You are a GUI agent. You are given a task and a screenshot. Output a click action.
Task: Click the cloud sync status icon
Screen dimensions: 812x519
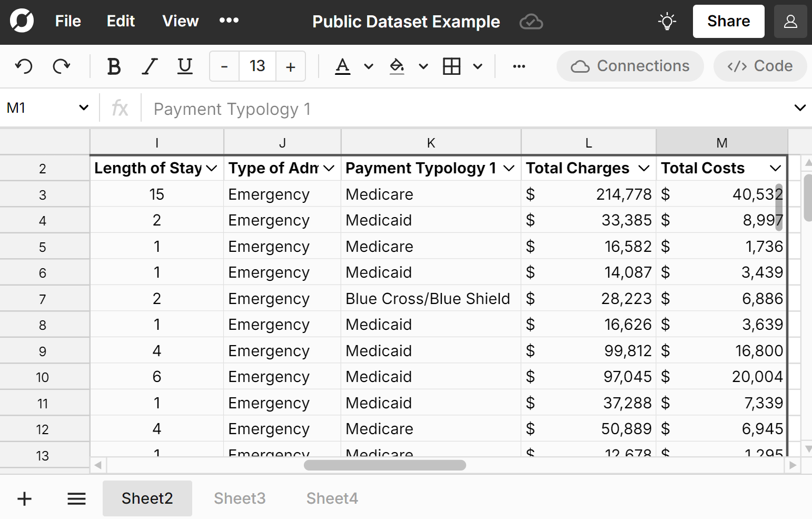coord(531,22)
